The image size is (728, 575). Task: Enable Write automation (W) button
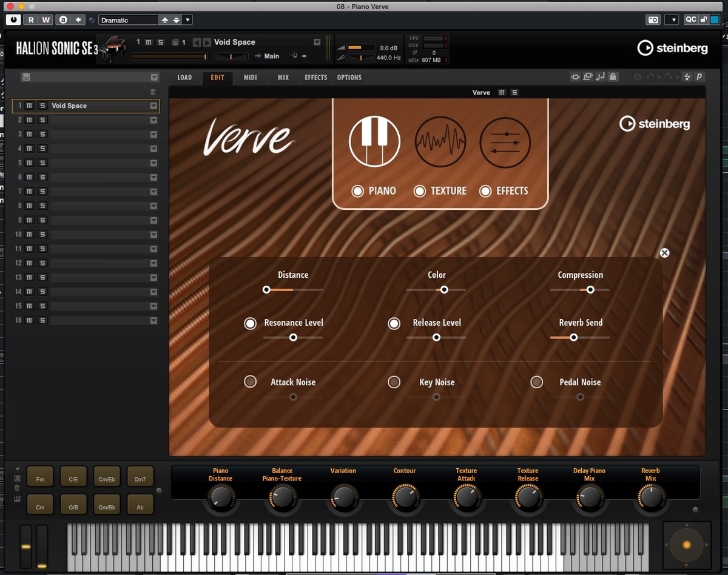tap(46, 20)
